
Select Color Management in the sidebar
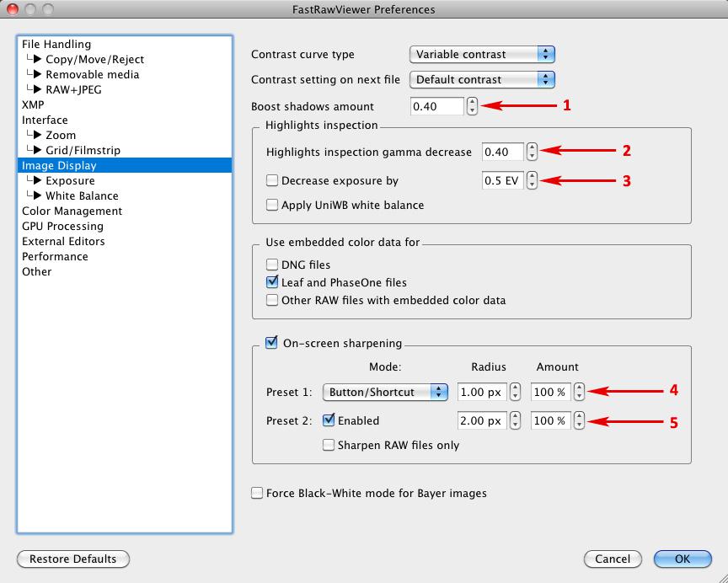72,211
